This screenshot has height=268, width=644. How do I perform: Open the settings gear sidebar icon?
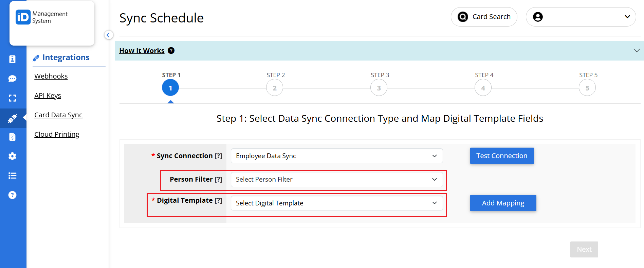(12, 156)
